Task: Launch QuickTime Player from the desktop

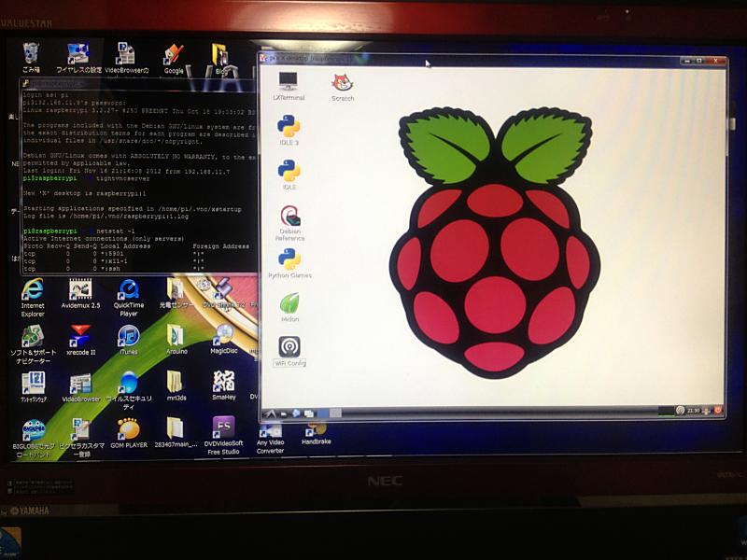Action: (x=129, y=298)
